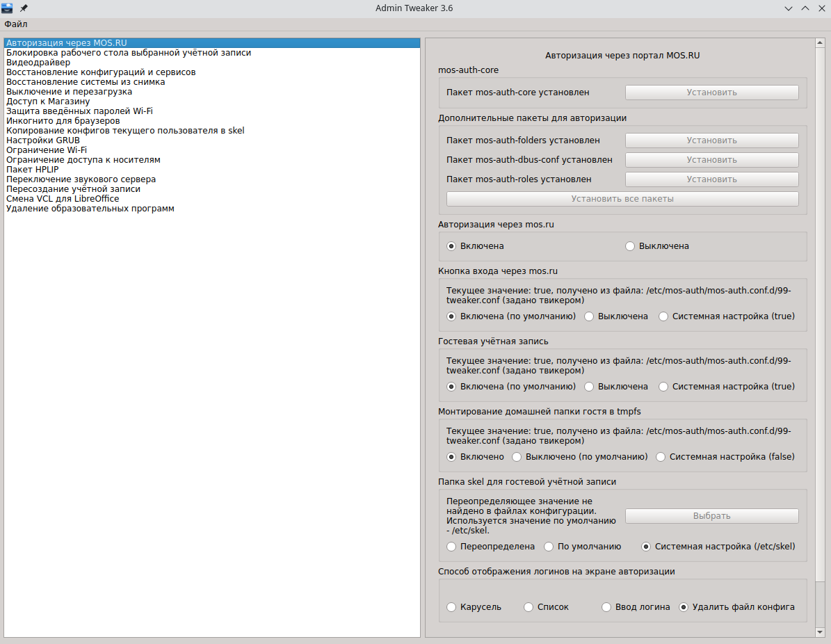The height and width of the screenshot is (644, 831).
Task: Select Смена VCL для LibreOffice
Action: pos(63,199)
